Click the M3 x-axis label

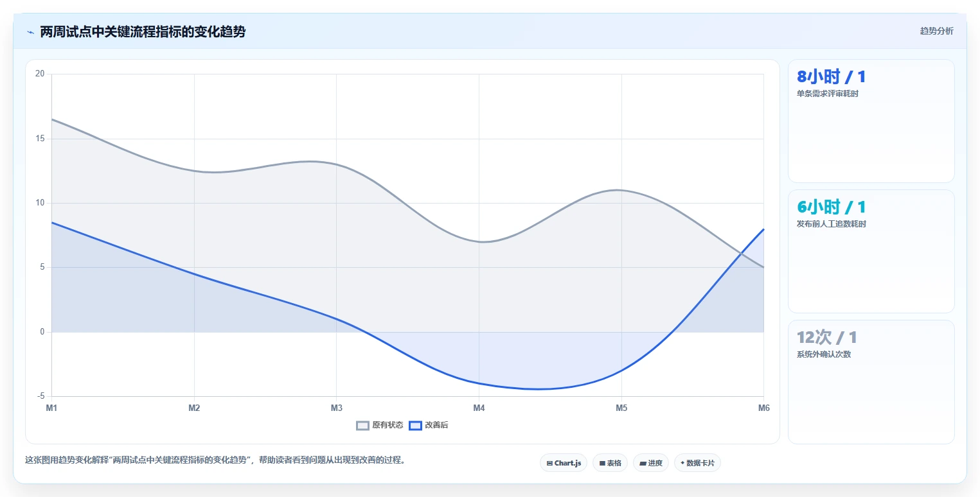point(336,408)
